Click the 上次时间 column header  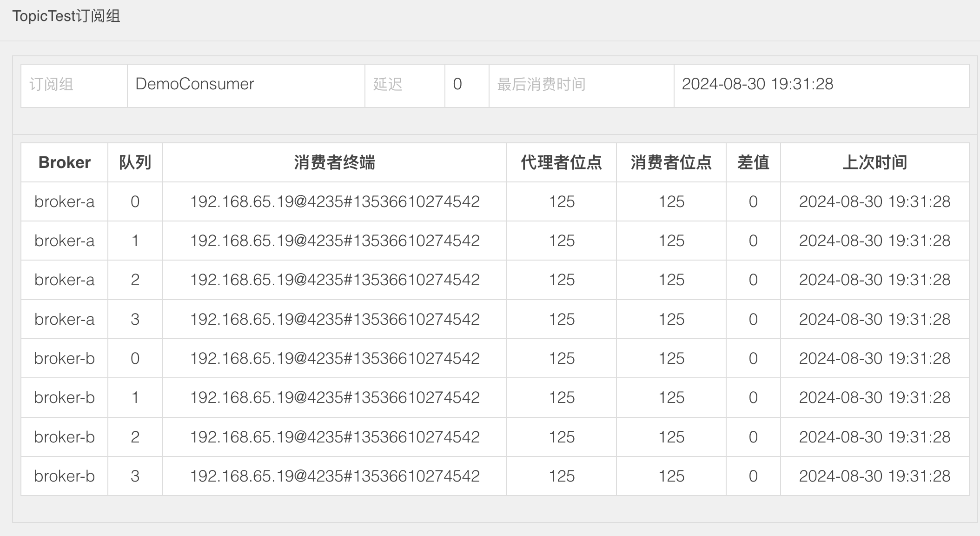(x=874, y=162)
